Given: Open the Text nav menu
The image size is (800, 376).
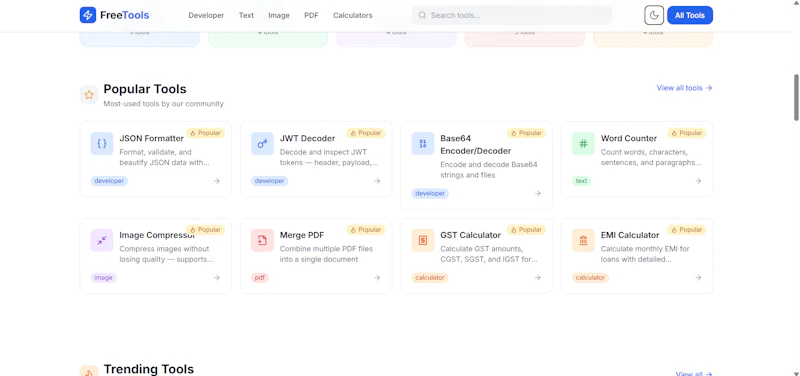Looking at the screenshot, I should point(246,15).
